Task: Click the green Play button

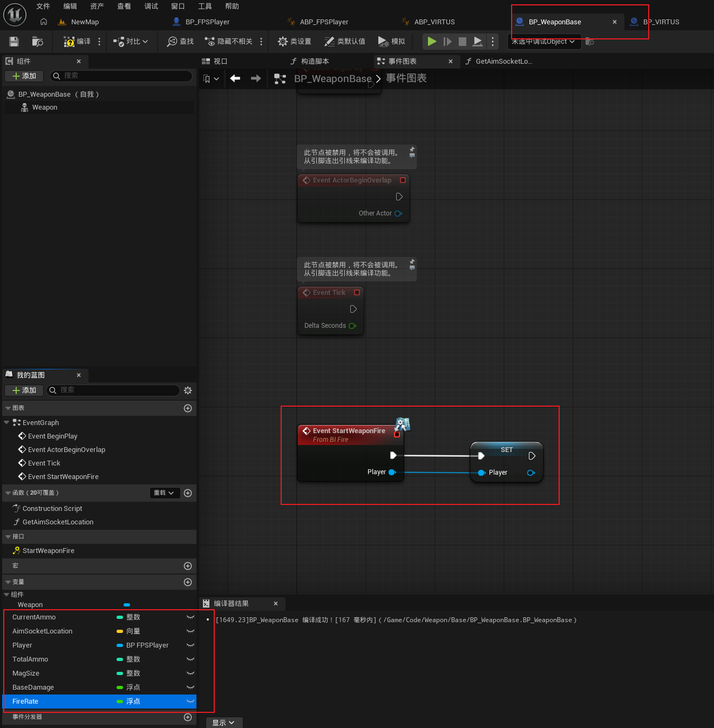Action: [432, 41]
